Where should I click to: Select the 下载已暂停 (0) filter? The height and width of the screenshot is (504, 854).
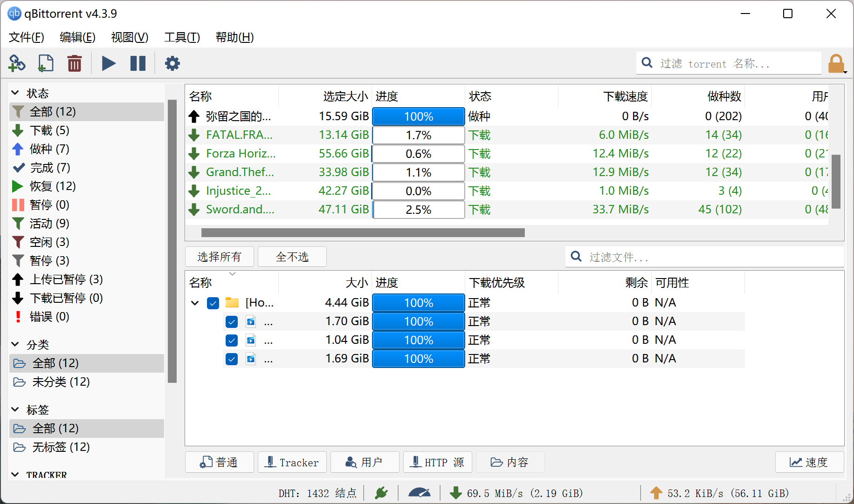pyautogui.click(x=87, y=298)
